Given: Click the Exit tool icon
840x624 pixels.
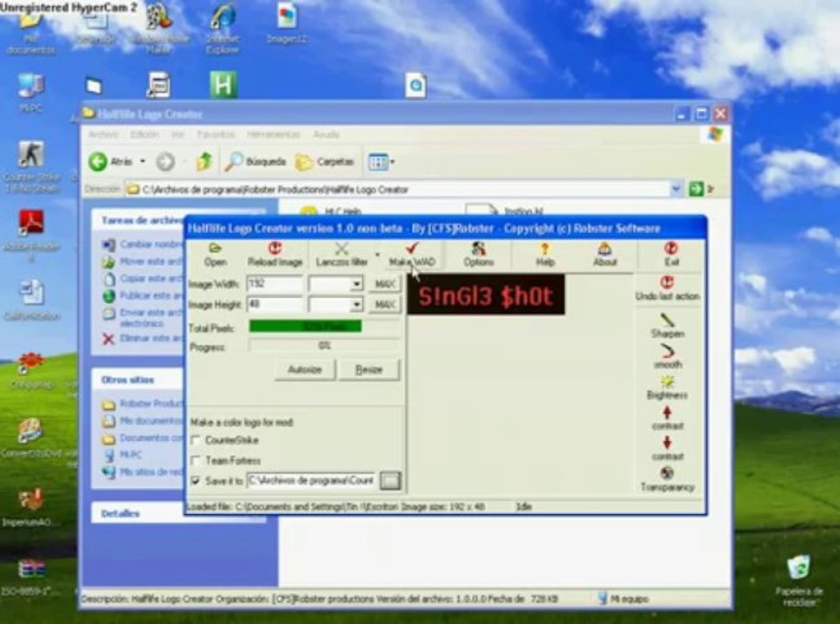Looking at the screenshot, I should tap(671, 255).
